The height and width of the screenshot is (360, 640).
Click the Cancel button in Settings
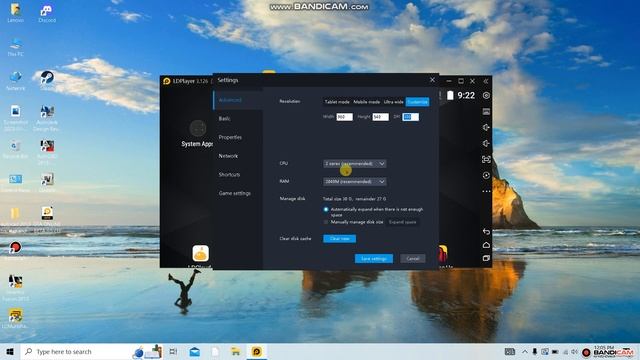413,258
